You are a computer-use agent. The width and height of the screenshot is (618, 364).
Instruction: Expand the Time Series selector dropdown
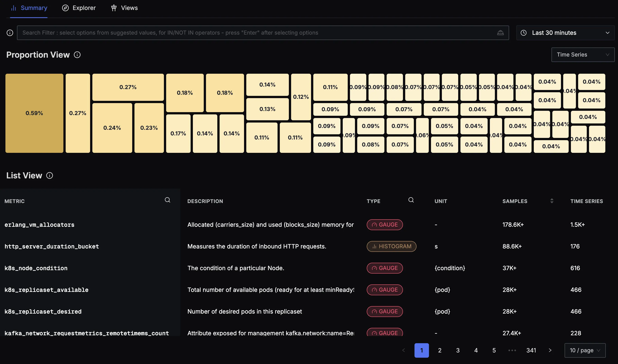[583, 55]
